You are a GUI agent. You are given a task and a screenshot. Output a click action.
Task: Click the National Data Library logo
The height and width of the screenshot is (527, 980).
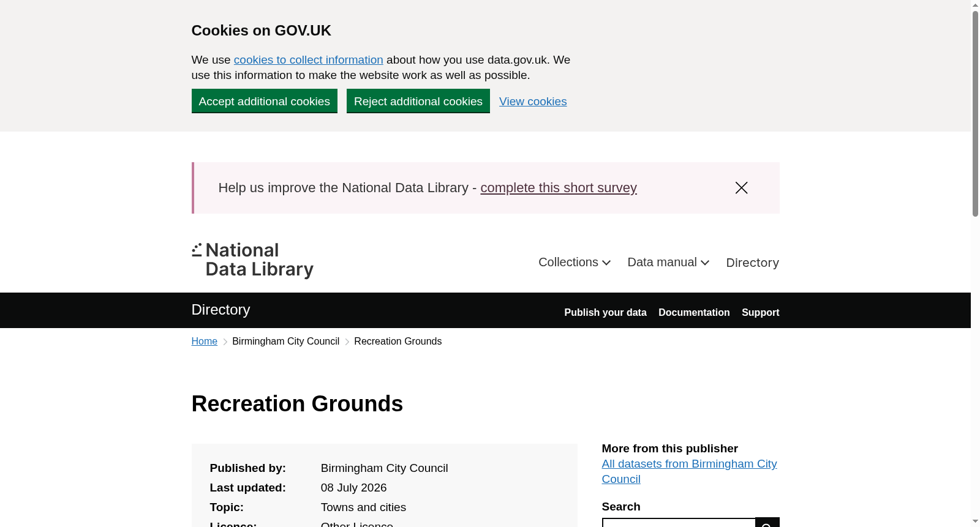point(252,260)
